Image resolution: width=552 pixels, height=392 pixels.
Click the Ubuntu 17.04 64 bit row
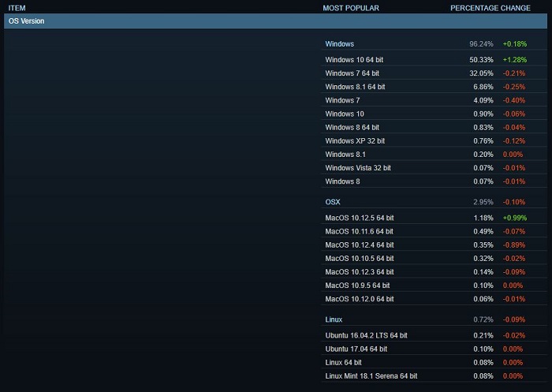[x=434, y=349]
